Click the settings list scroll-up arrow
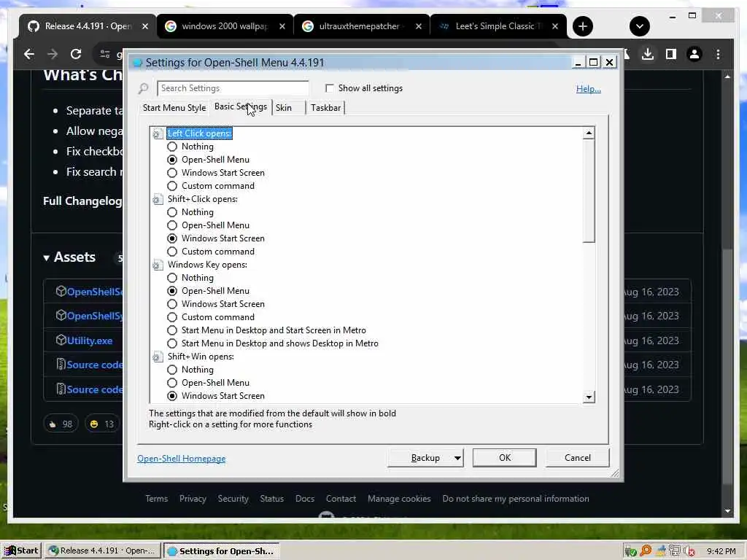This screenshot has width=747, height=560. coord(589,133)
